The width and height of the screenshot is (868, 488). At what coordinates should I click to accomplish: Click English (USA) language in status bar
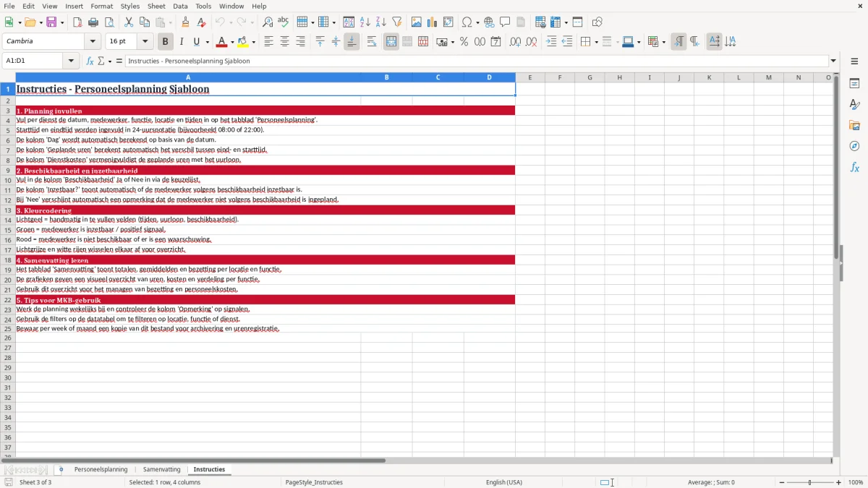[x=503, y=482]
